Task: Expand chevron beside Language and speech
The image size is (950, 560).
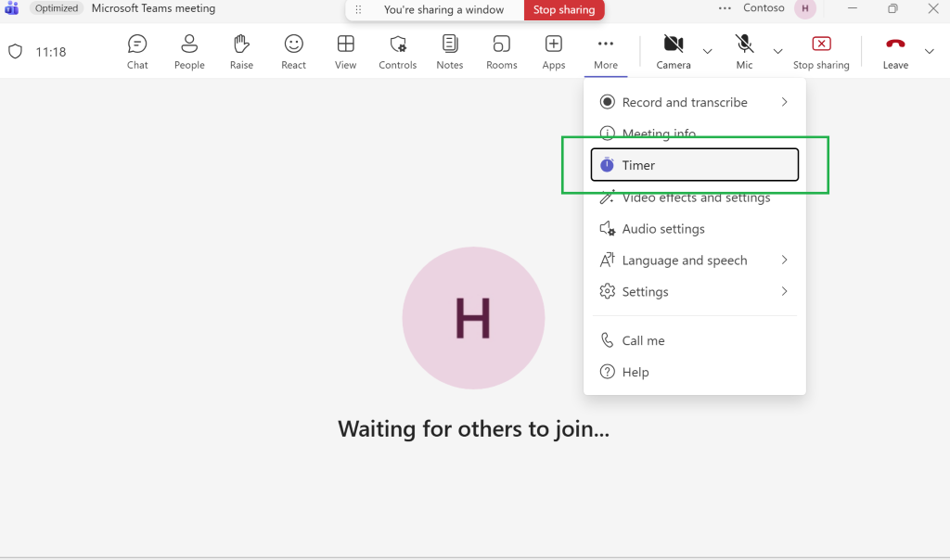Action: (784, 260)
